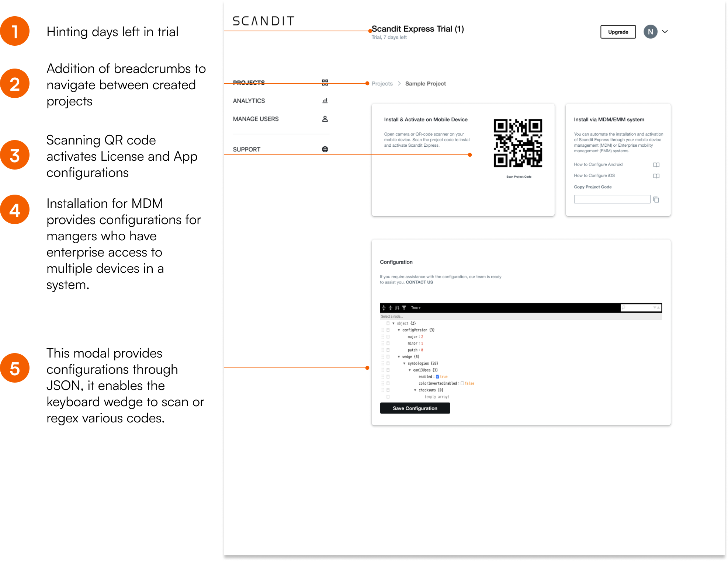Open the action menu for the object root row
Viewport: 728px width, 561px height.
[x=388, y=323]
